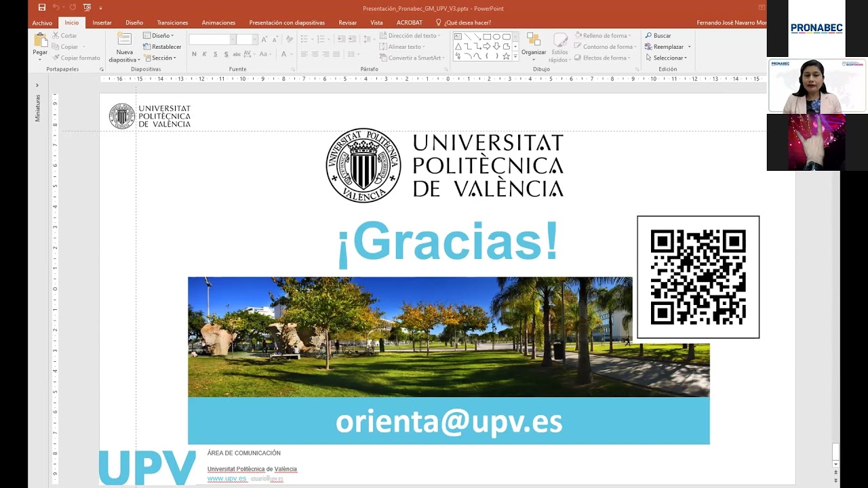Increase font size with the large A
This screenshot has height=488, width=868.
264,39
